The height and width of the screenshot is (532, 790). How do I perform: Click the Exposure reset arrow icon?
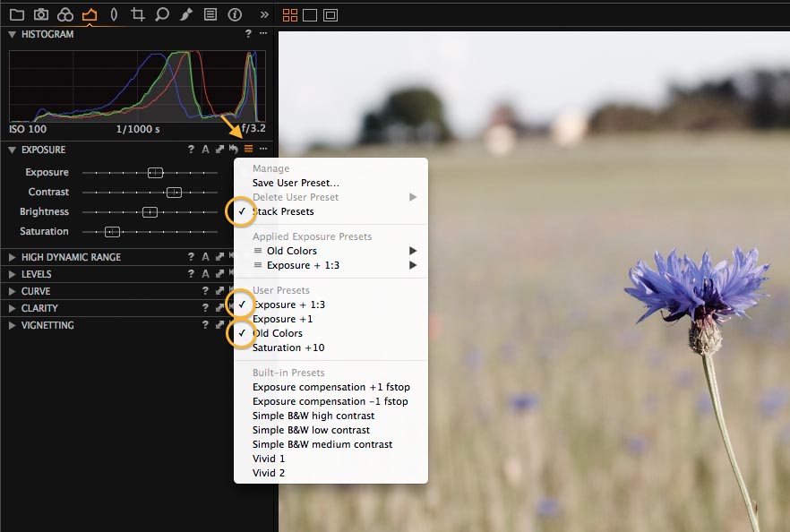(233, 149)
